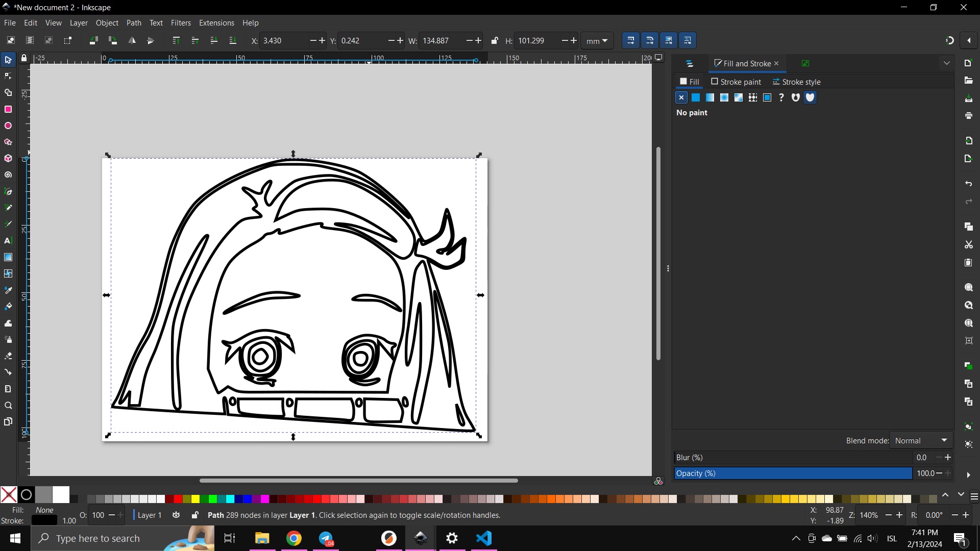The width and height of the screenshot is (980, 551).
Task: Toggle Layer 1 lock in status bar
Action: (x=195, y=515)
